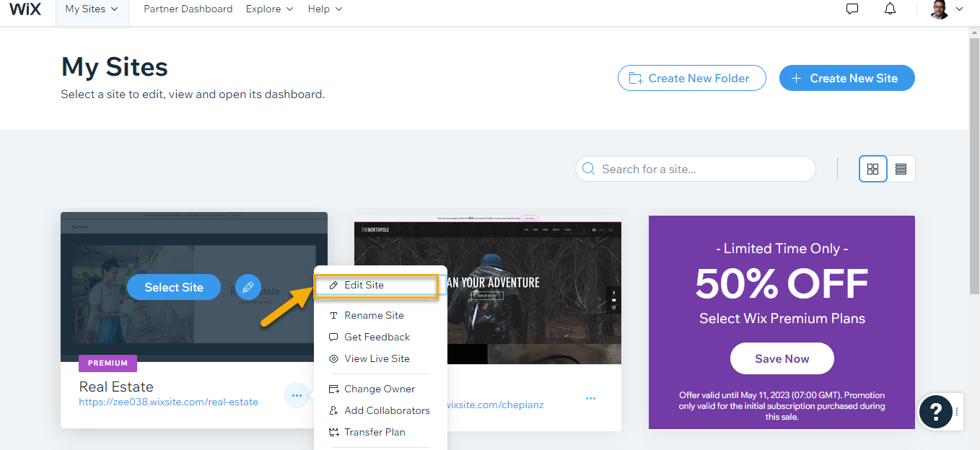Image resolution: width=980 pixels, height=450 pixels.
Task: Open the My Sites dropdown
Action: [x=92, y=9]
